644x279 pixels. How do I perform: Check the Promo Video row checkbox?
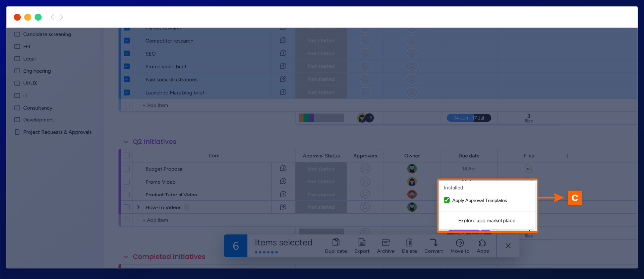pyautogui.click(x=127, y=182)
